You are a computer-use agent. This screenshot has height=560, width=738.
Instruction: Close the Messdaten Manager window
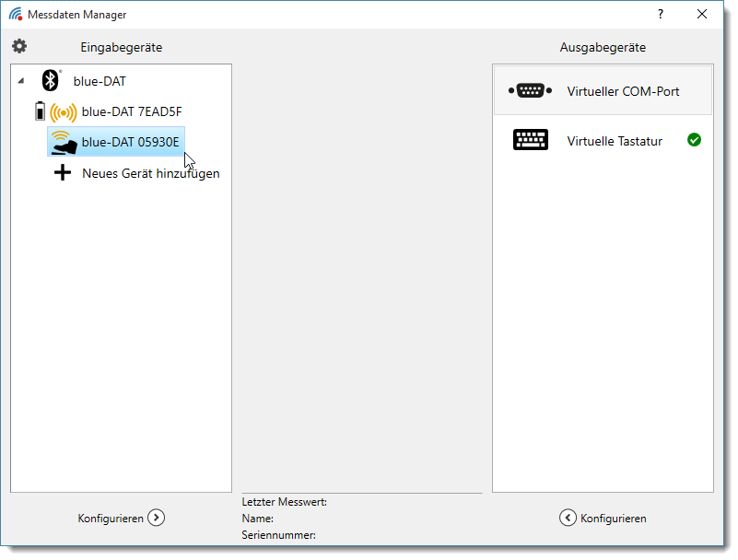pos(702,14)
